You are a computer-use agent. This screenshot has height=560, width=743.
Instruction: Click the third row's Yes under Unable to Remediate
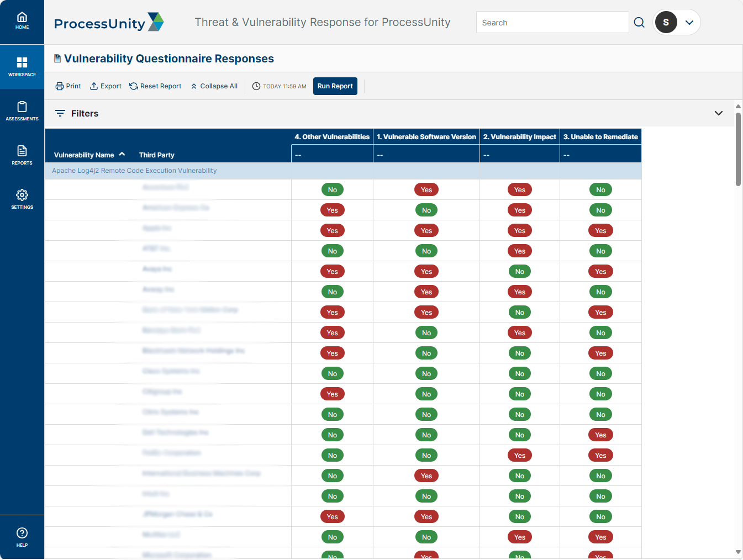click(600, 231)
